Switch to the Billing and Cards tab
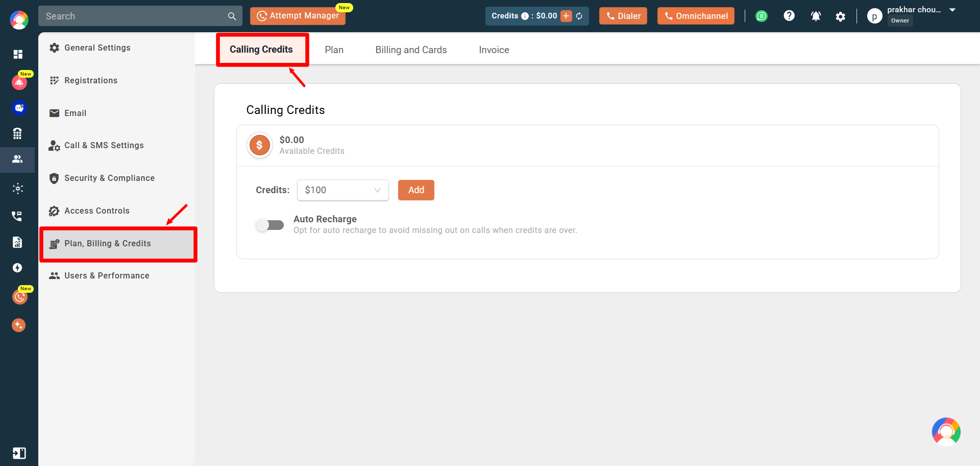 tap(411, 50)
